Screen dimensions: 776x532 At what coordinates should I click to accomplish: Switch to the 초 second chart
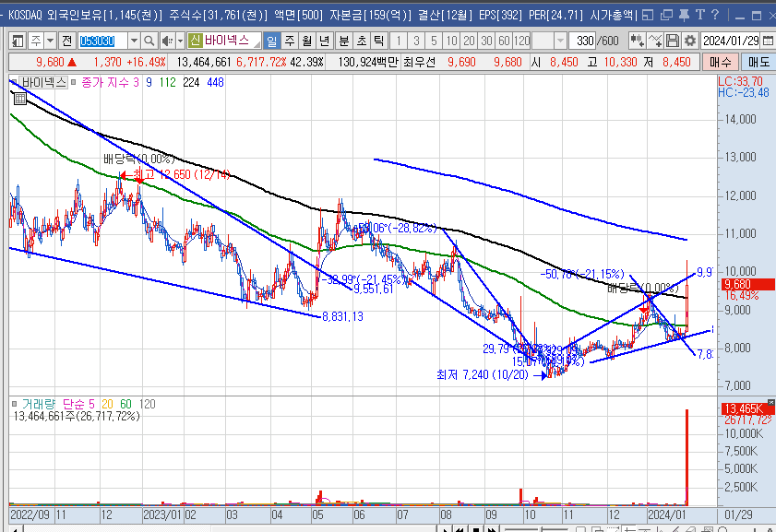click(362, 41)
